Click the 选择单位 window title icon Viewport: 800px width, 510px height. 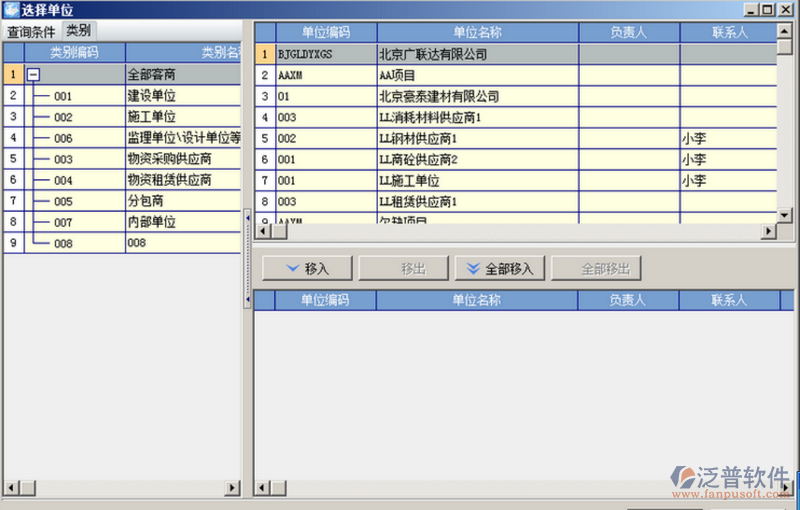click(11, 9)
